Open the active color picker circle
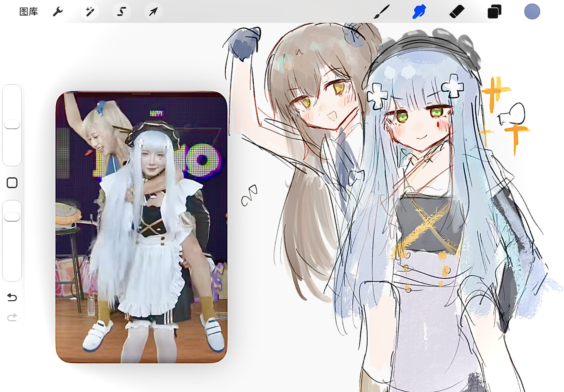564x392 pixels. point(532,12)
